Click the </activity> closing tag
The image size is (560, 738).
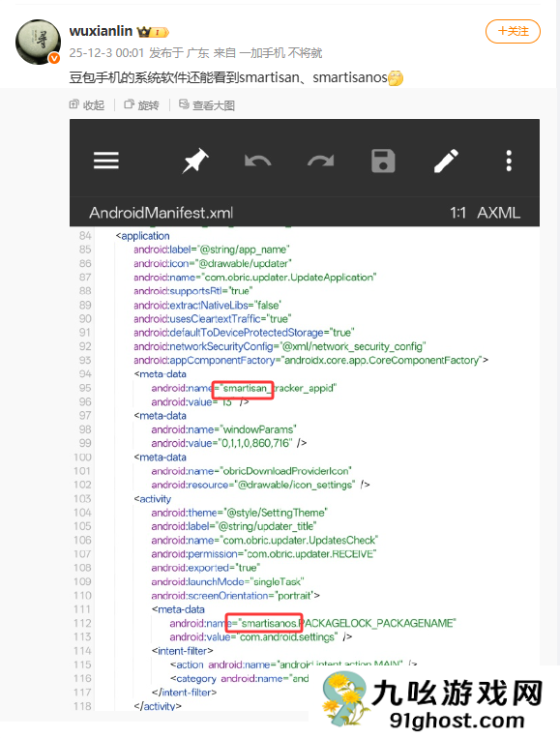click(x=158, y=706)
